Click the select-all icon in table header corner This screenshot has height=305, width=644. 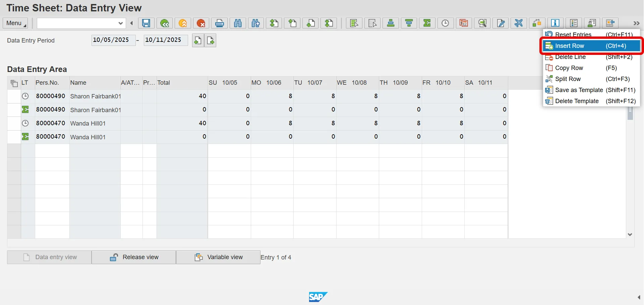coord(14,83)
